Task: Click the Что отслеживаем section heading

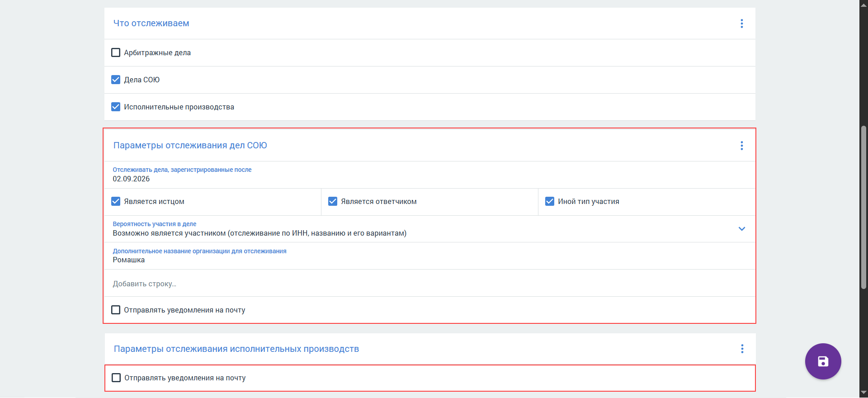Action: click(151, 23)
